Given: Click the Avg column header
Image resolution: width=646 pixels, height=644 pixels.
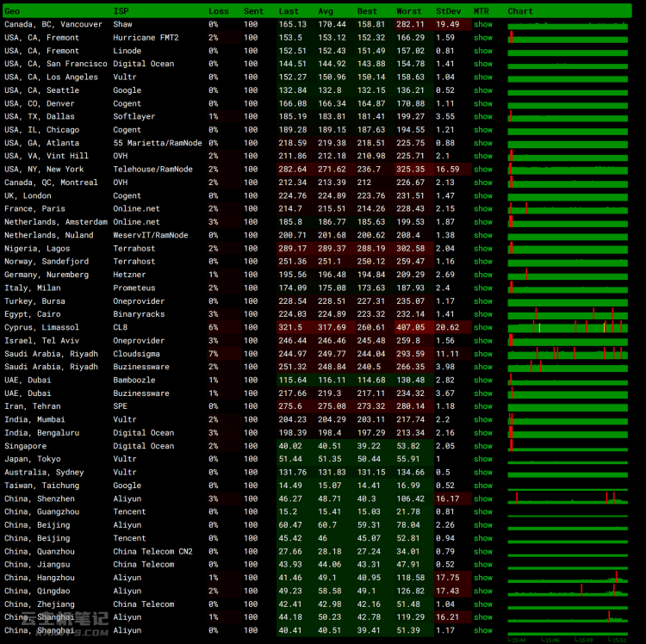Looking at the screenshot, I should [326, 11].
